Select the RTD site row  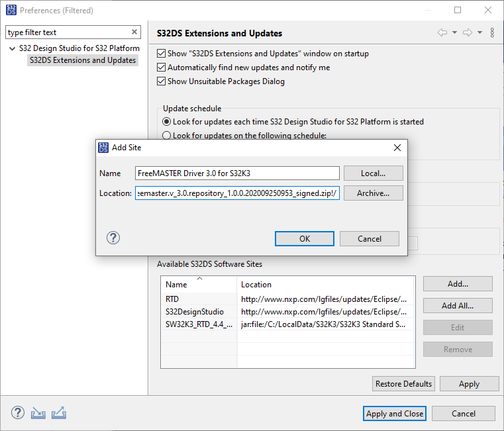tap(287, 299)
